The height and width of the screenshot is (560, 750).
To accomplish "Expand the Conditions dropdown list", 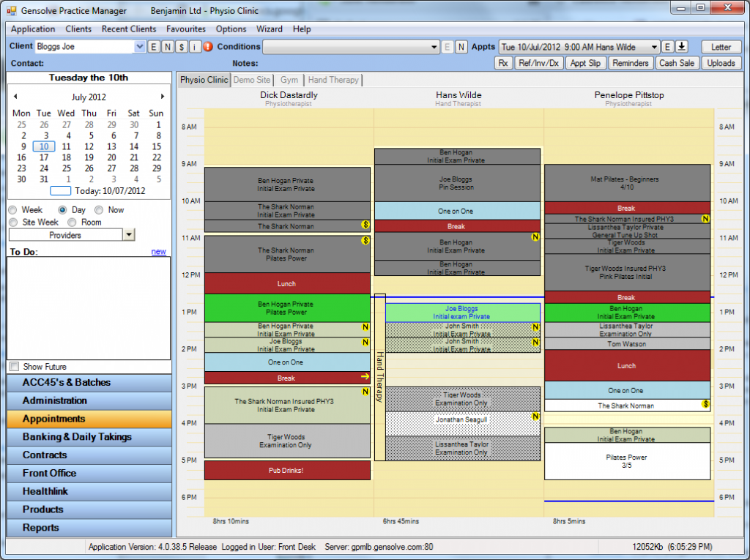I will click(434, 46).
